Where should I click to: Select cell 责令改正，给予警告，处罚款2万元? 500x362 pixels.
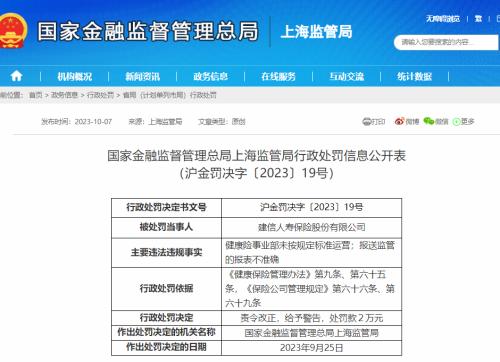point(312,318)
